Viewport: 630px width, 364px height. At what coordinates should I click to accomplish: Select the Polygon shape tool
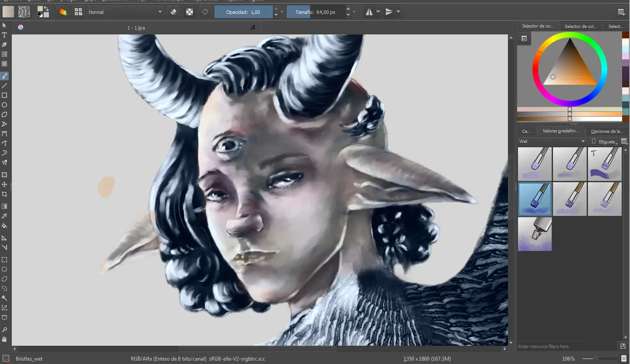tap(4, 114)
